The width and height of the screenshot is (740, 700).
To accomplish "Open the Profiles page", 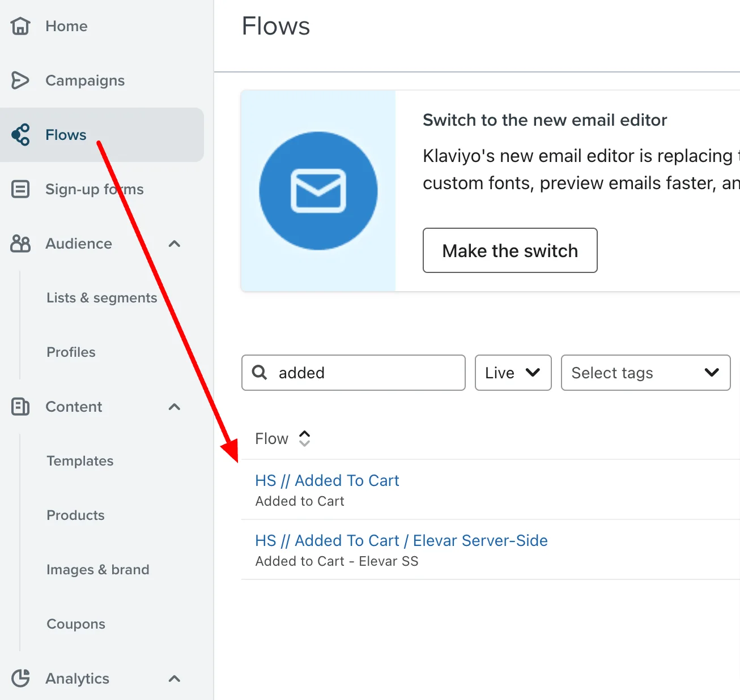I will coord(71,352).
